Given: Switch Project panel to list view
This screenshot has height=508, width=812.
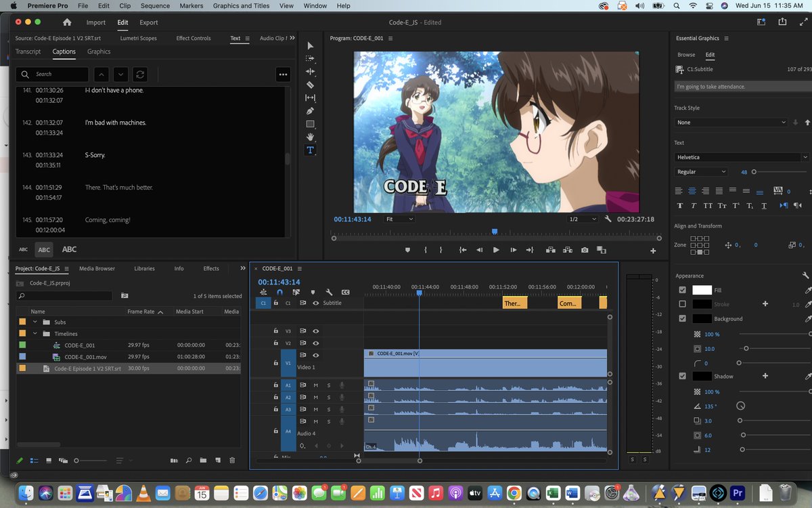Looking at the screenshot, I should 34,461.
